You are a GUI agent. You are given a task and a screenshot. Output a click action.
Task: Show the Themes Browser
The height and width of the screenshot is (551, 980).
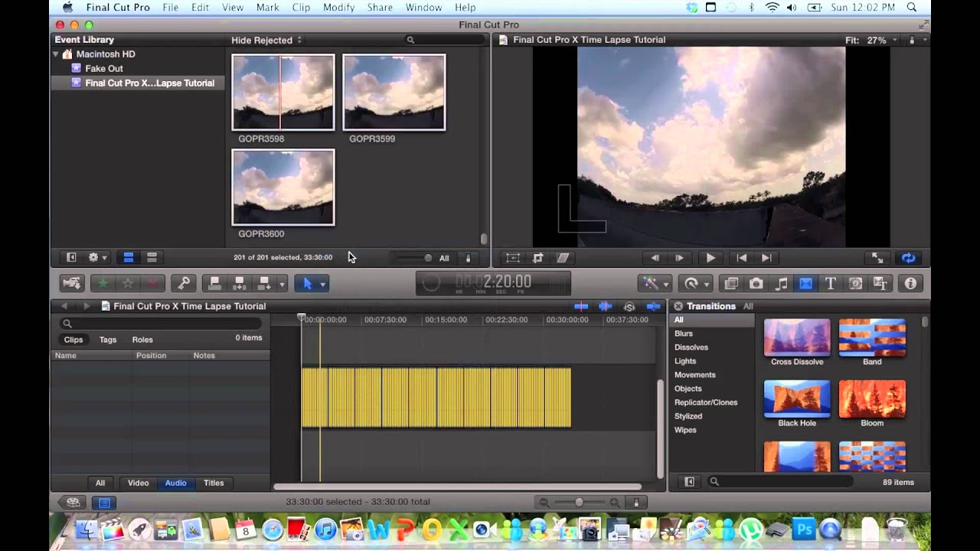880,284
